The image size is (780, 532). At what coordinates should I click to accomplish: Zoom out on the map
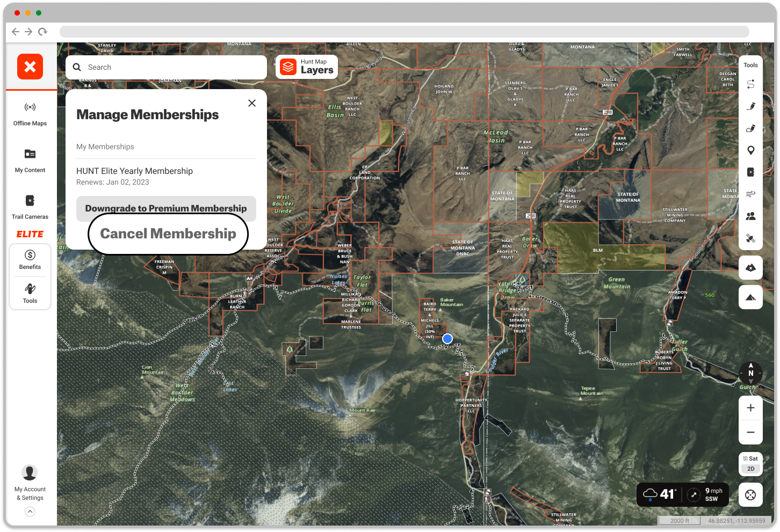(751, 432)
